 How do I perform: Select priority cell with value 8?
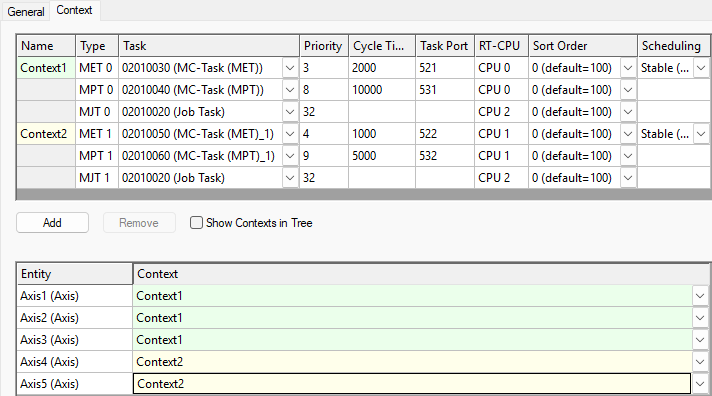tap(324, 90)
